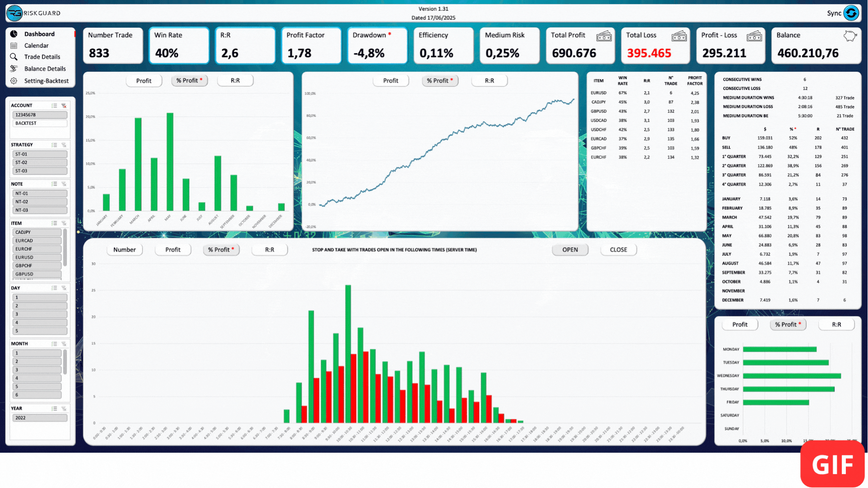
Task: Select year 2022 in YEAR slicer
Action: pyautogui.click(x=40, y=418)
